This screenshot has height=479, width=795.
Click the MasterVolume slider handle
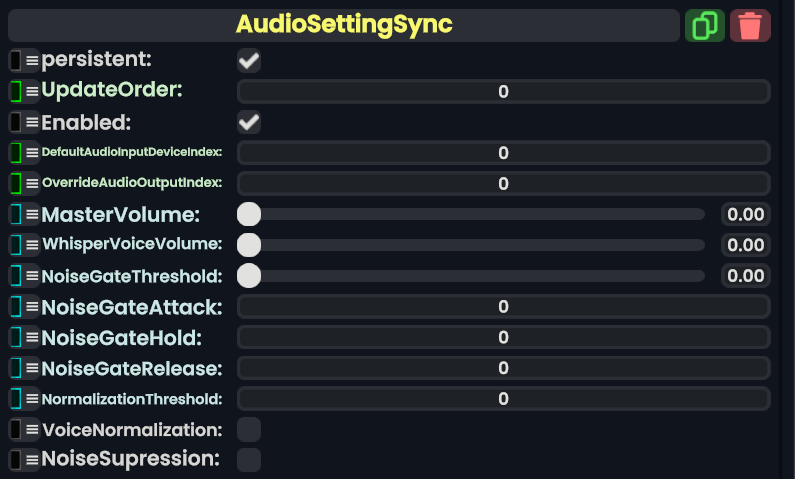pos(249,214)
